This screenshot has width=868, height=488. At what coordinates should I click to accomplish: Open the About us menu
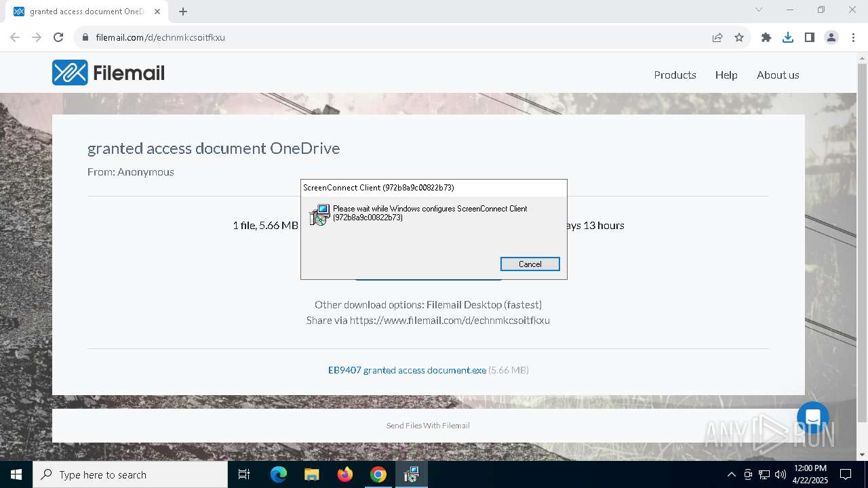pyautogui.click(x=778, y=75)
